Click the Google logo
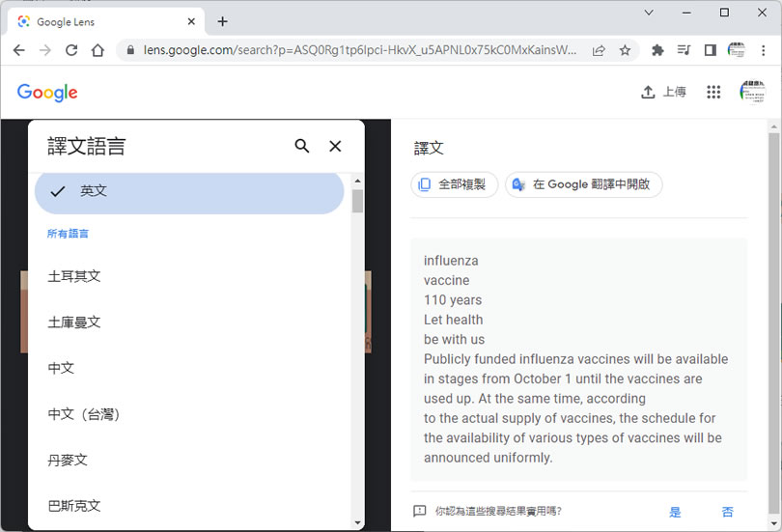This screenshot has width=782, height=532. point(47,93)
